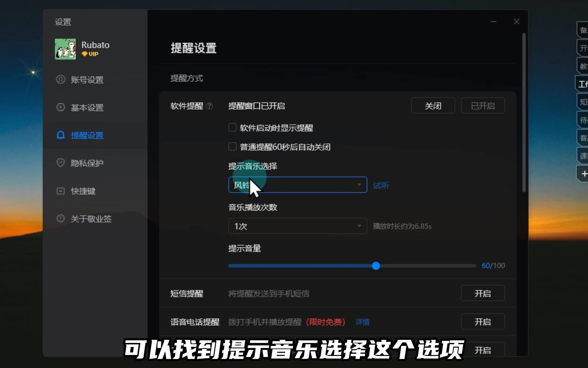Click the Rubato user avatar

(x=65, y=49)
